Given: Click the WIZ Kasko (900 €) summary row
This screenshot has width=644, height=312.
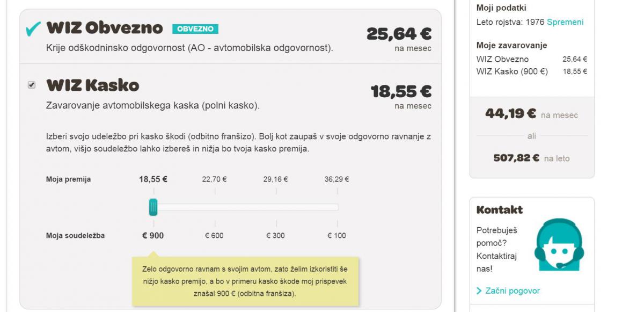Looking at the screenshot, I should [532, 71].
